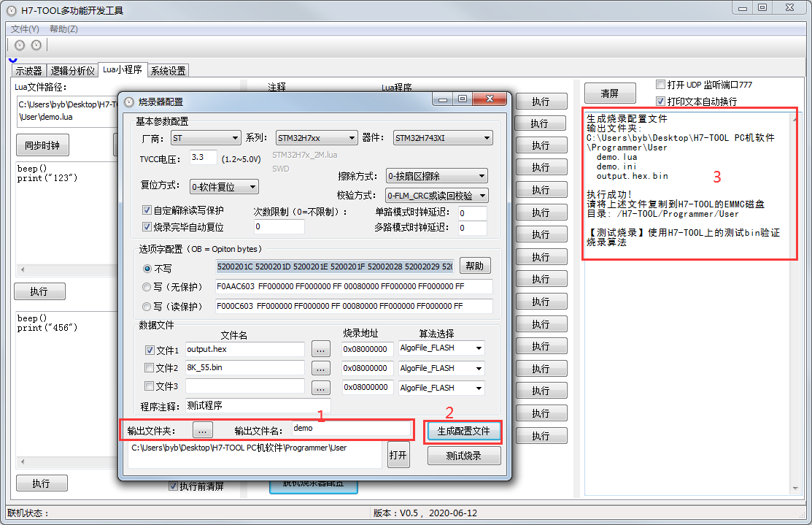Image resolution: width=812 pixels, height=525 pixels.
Task: Click the empty 文件3 file name field
Action: coord(245,386)
